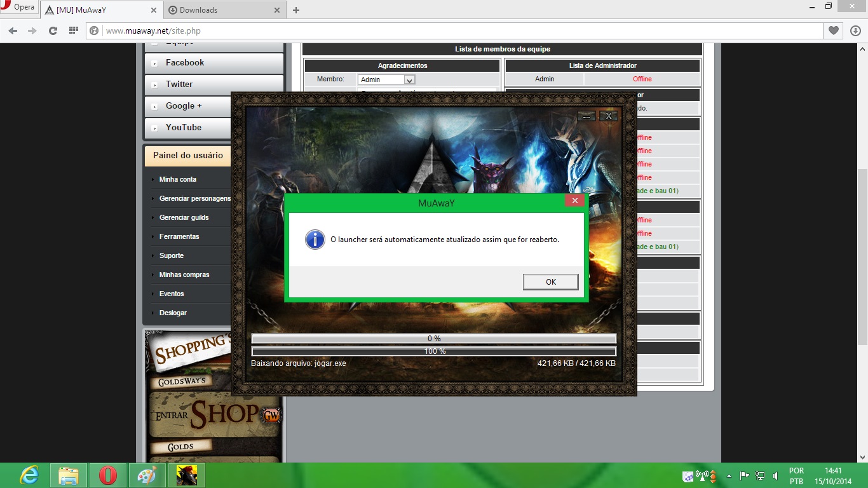The width and height of the screenshot is (868, 488).
Task: Open the Speed Dial grid icon
Action: point(74,30)
